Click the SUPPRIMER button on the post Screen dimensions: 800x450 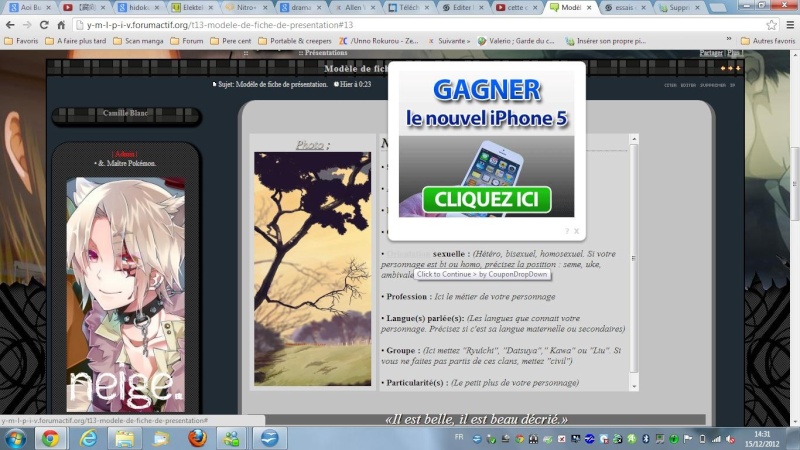[713, 85]
